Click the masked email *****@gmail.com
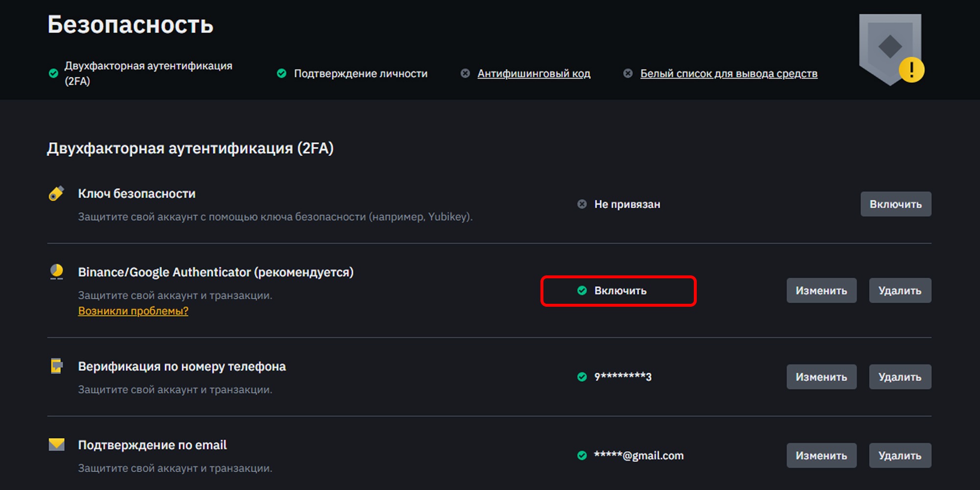Screen dimensions: 980x490 coord(638,456)
